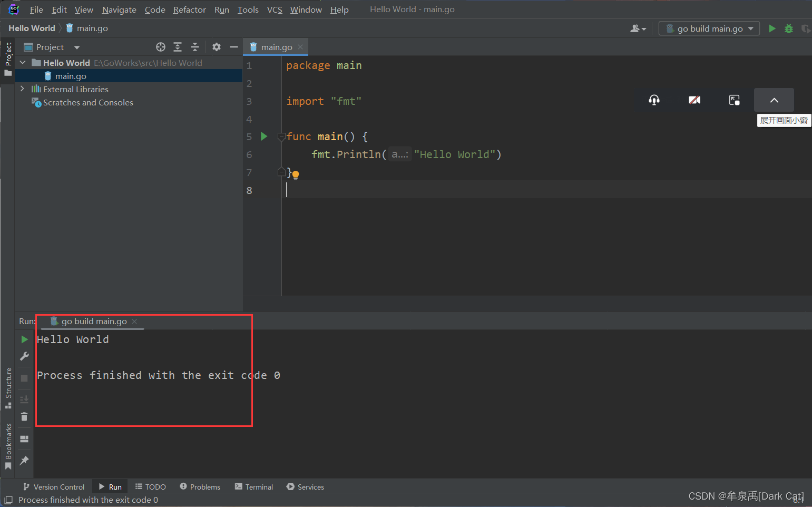Select Scratches and Consoles in the tree
The width and height of the screenshot is (812, 507).
coord(88,102)
